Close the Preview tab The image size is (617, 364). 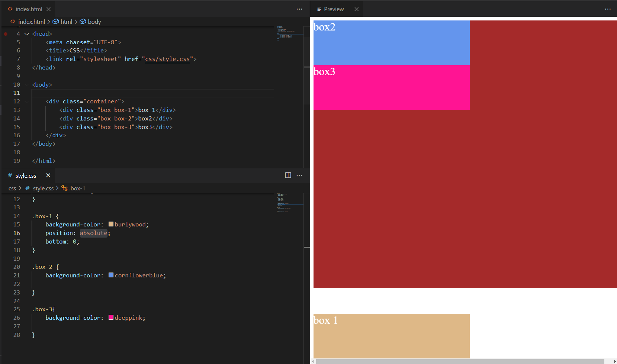(356, 9)
